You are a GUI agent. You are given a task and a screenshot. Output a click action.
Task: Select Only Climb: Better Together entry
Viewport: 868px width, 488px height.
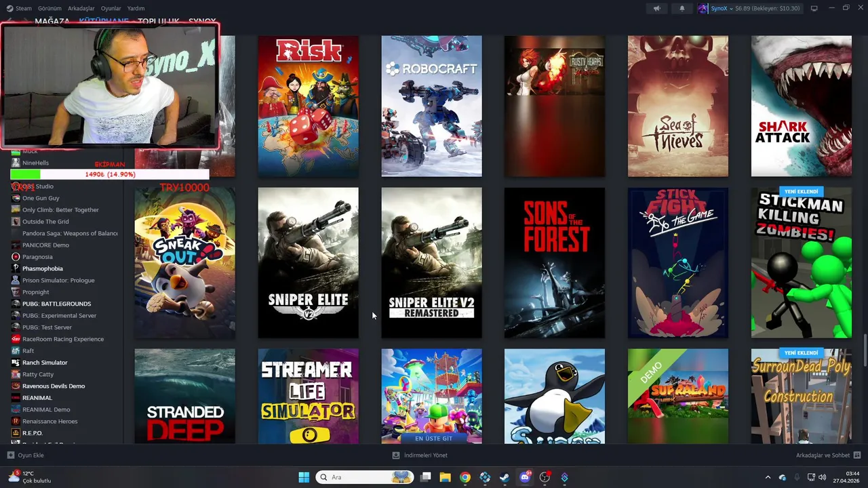pyautogui.click(x=60, y=210)
